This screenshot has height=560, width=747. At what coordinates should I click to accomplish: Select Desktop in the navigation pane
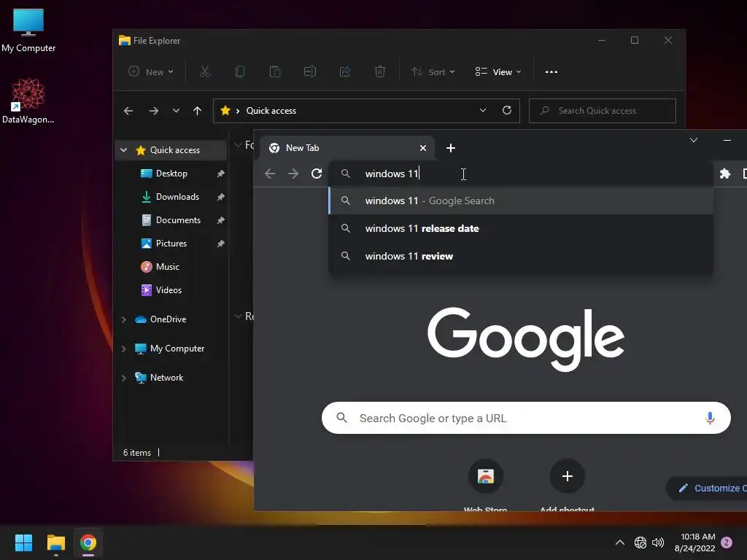tap(171, 174)
